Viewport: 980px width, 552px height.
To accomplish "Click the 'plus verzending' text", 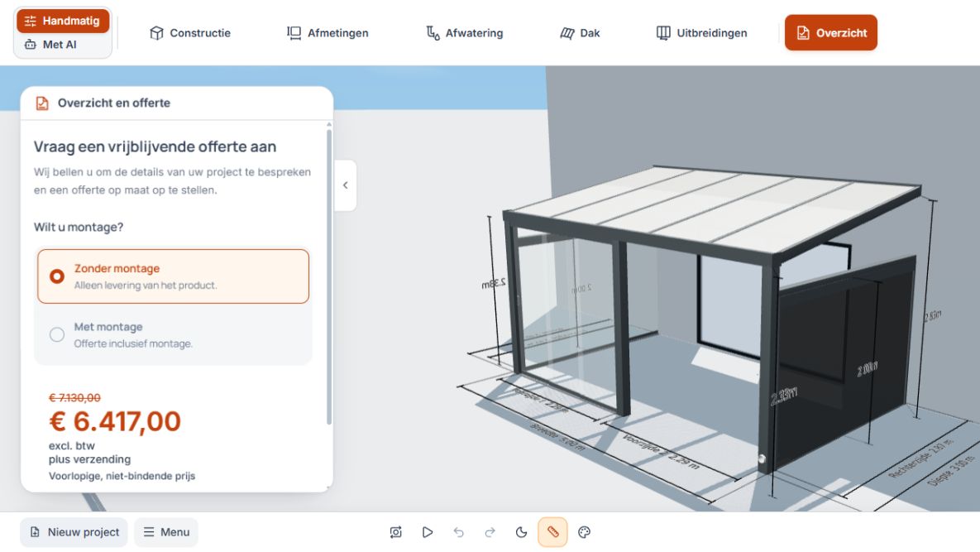I will pyautogui.click(x=90, y=458).
